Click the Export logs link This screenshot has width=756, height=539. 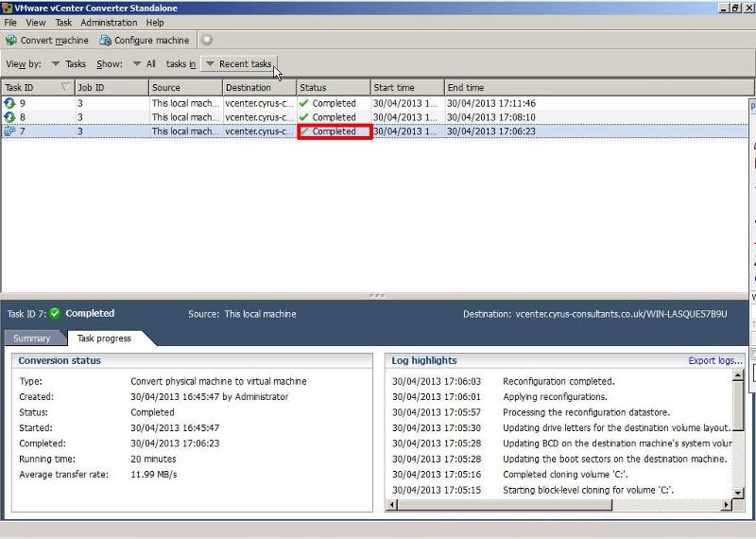click(715, 360)
